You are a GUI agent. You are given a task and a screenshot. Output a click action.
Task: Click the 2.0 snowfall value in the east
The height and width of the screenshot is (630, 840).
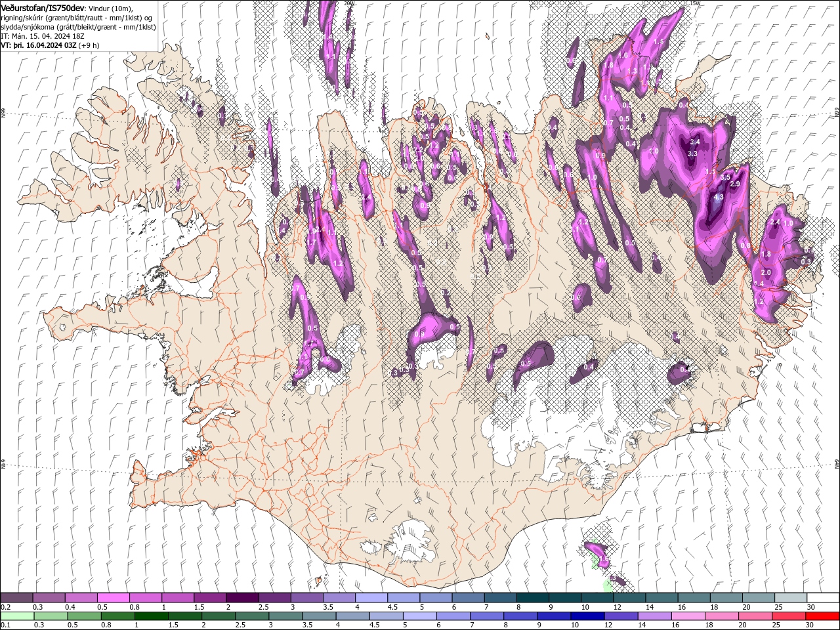click(x=766, y=272)
